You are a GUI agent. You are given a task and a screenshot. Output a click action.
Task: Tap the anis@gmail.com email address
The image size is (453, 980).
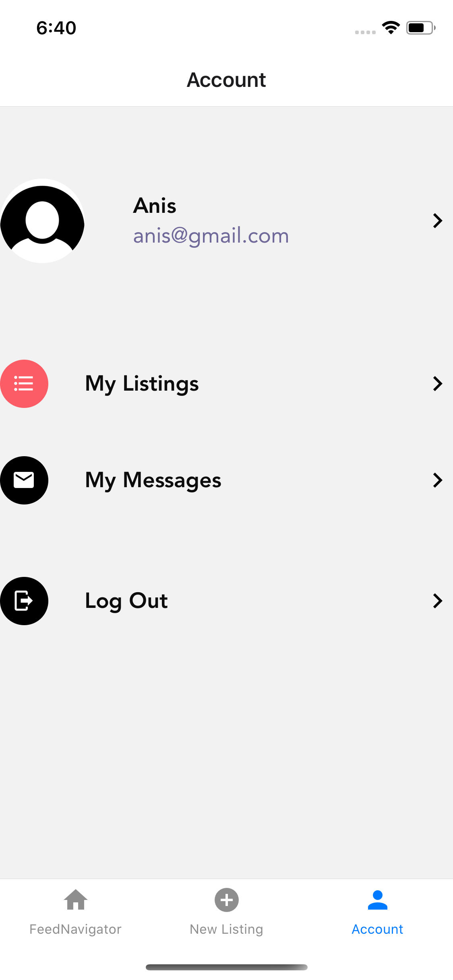click(x=211, y=236)
